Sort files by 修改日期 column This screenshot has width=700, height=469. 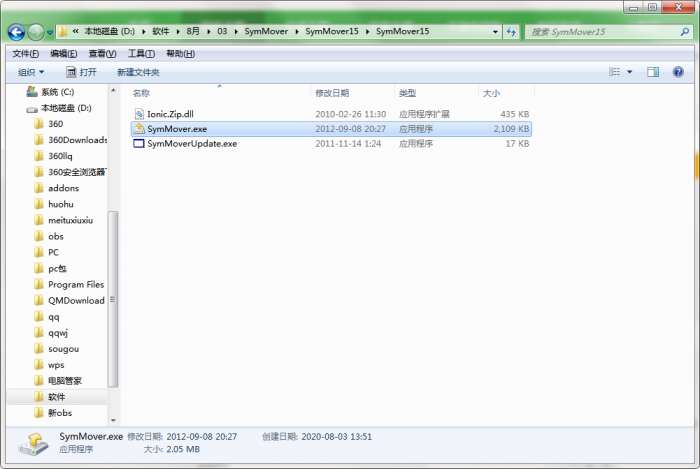[332, 93]
